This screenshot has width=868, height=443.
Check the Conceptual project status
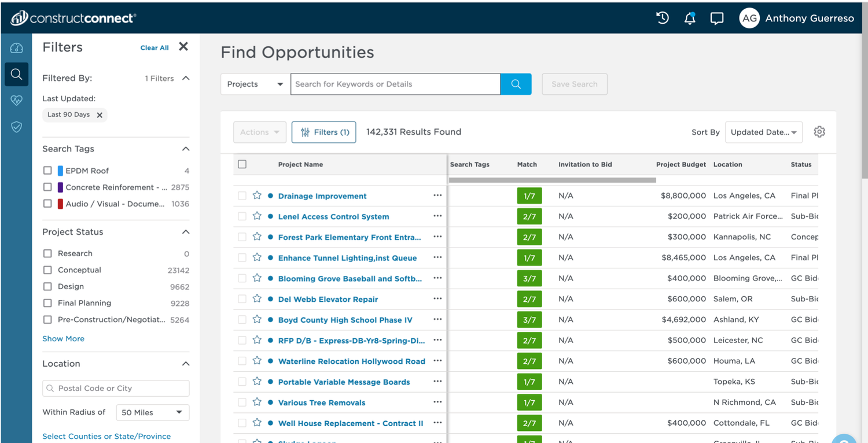47,270
